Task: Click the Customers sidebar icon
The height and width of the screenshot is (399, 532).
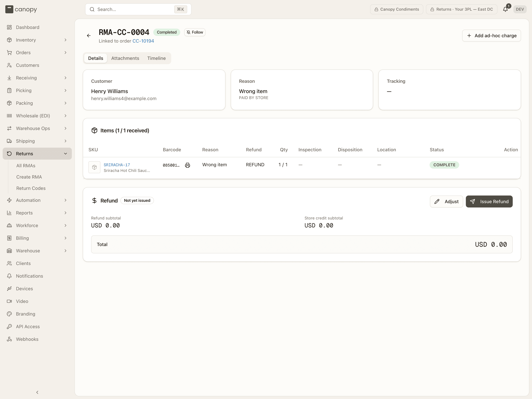Action: point(9,65)
